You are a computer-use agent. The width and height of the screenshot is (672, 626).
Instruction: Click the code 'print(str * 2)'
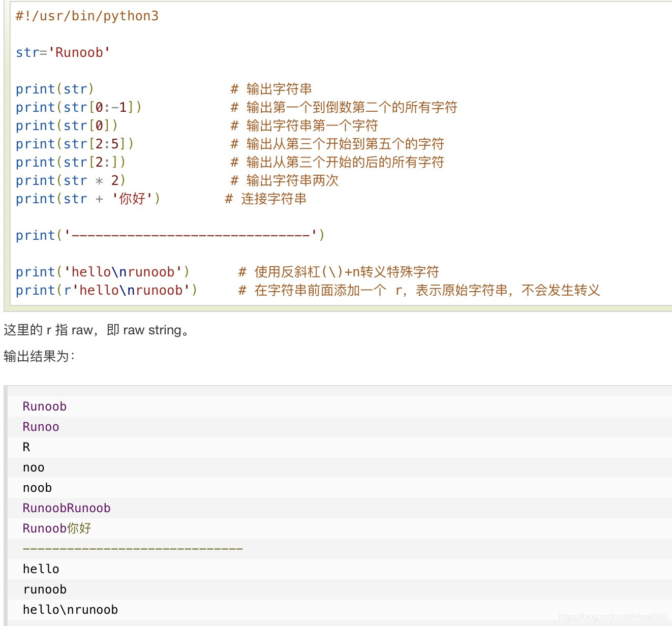click(71, 180)
